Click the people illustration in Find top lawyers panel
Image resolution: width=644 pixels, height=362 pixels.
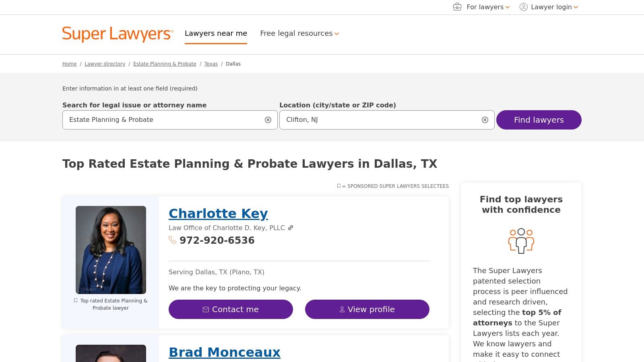(521, 241)
